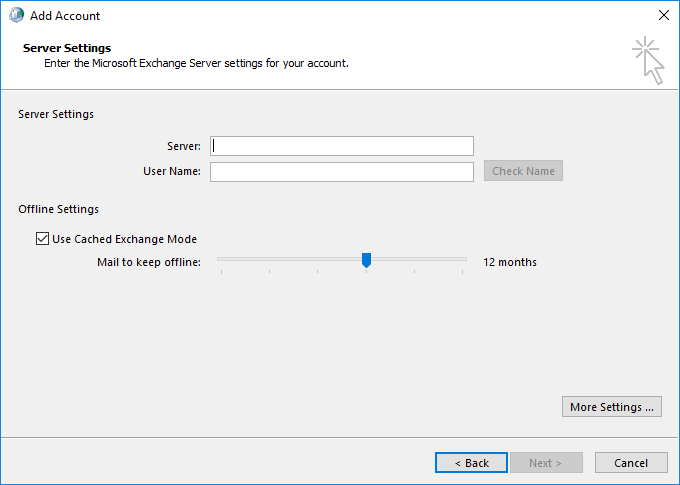The height and width of the screenshot is (485, 680).
Task: Cancel the Add Account wizard
Action: click(x=631, y=463)
